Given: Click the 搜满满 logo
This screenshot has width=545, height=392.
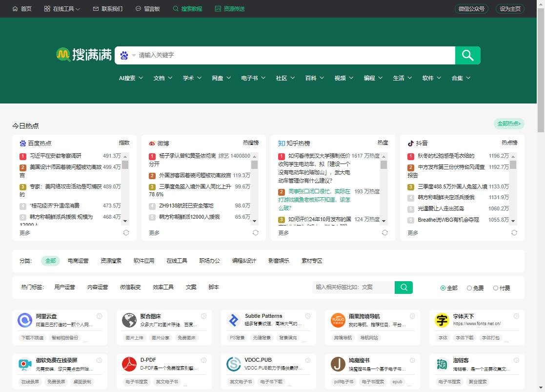Looking at the screenshot, I should [x=84, y=55].
